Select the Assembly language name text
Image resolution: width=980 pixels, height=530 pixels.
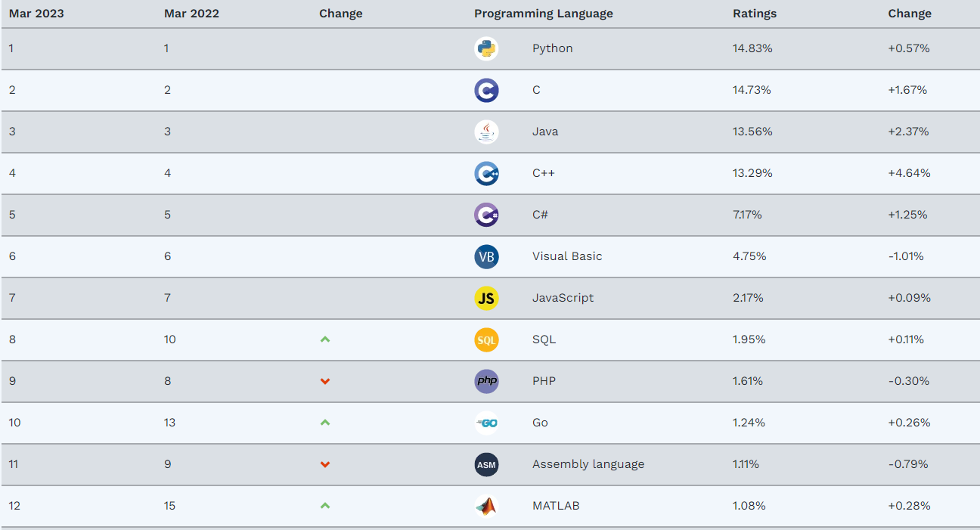coord(588,464)
